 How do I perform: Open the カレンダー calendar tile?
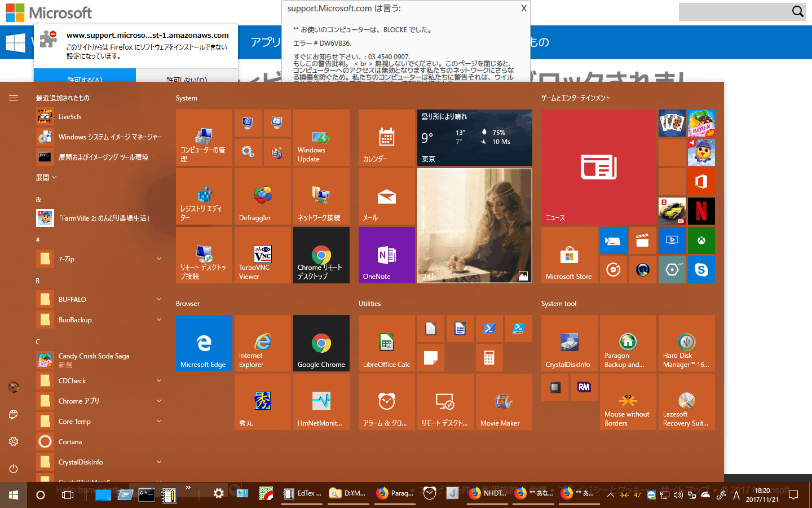coord(387,138)
